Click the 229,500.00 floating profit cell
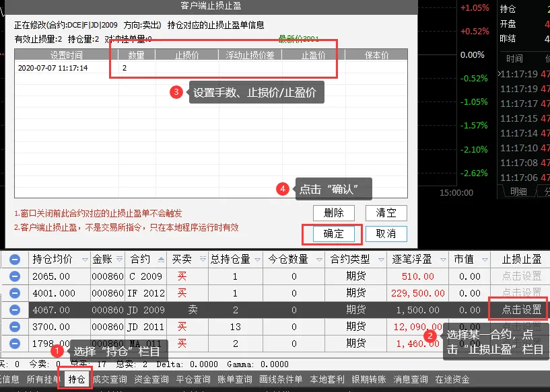Viewport: 550px width, 392px height. point(418,293)
